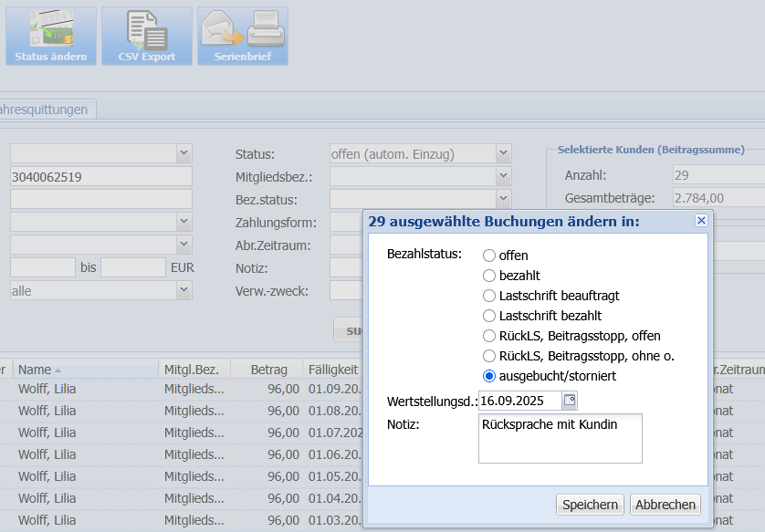Click the Status ändern toolbar icon
The width and height of the screenshot is (765, 532).
tap(50, 36)
